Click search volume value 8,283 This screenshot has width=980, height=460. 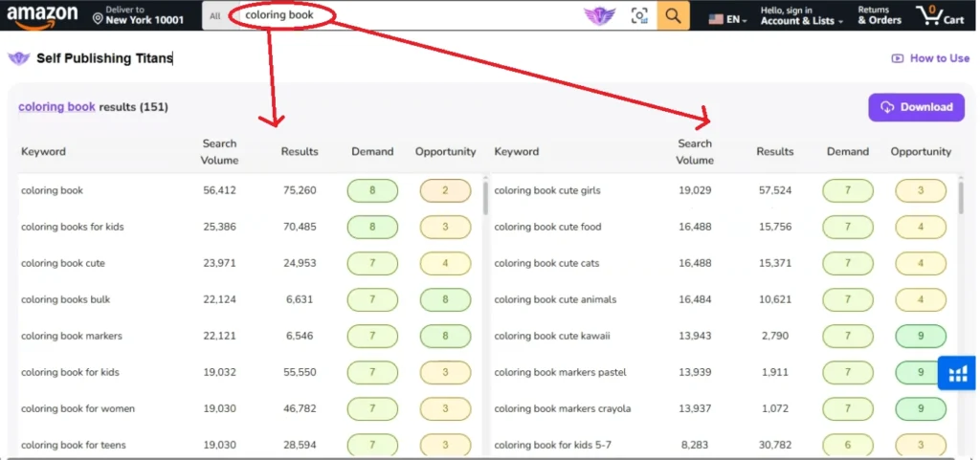(695, 445)
